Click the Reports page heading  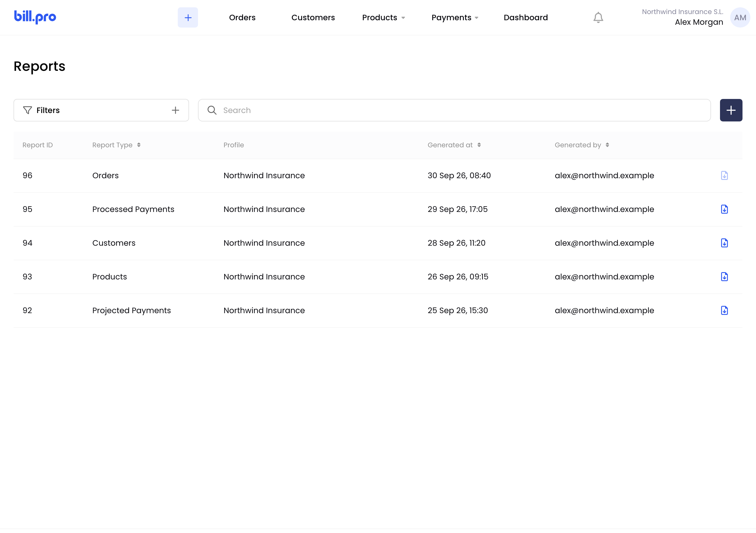coord(39,66)
